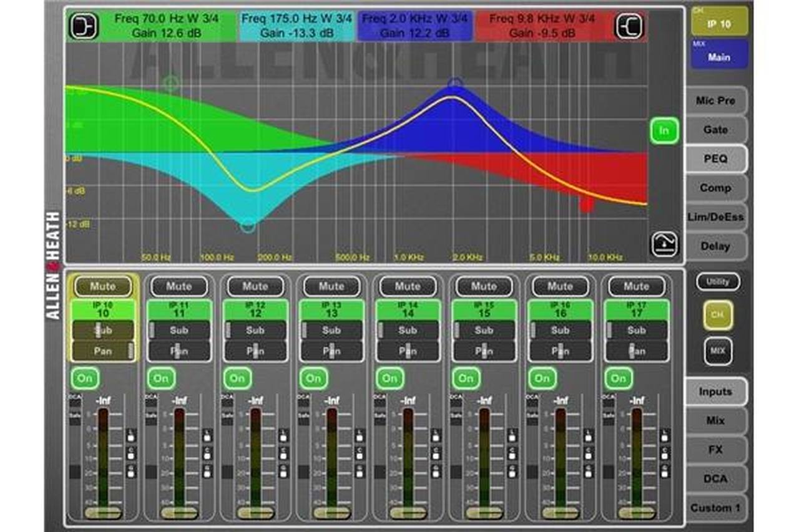Switch to the Comp processing tab
Viewport: 799px width, 532px height.
click(x=715, y=188)
